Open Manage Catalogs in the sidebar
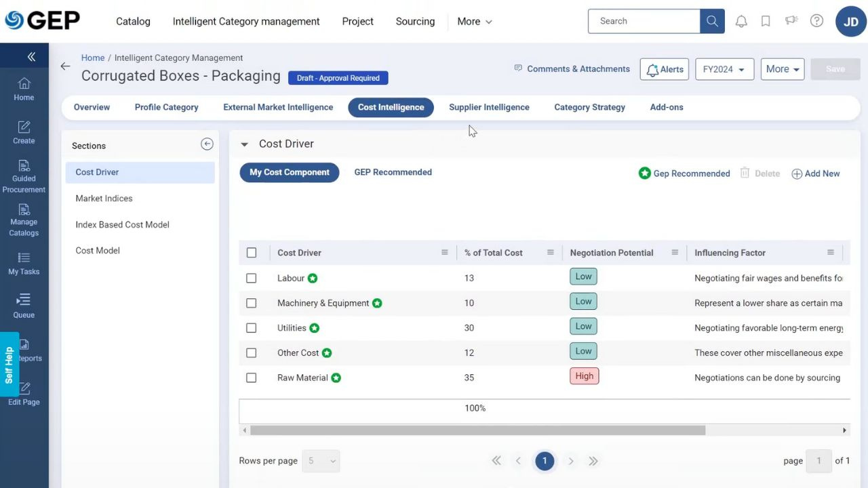The width and height of the screenshot is (868, 488). tap(24, 220)
